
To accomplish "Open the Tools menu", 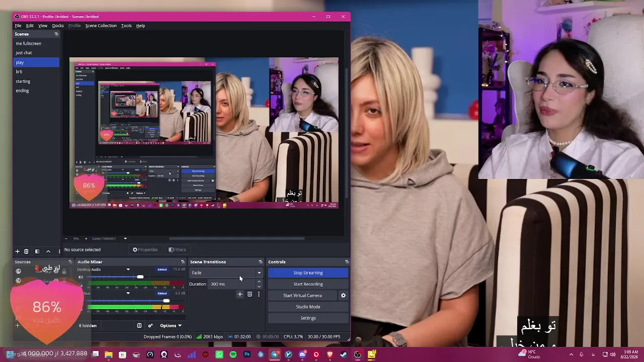I will (126, 26).
